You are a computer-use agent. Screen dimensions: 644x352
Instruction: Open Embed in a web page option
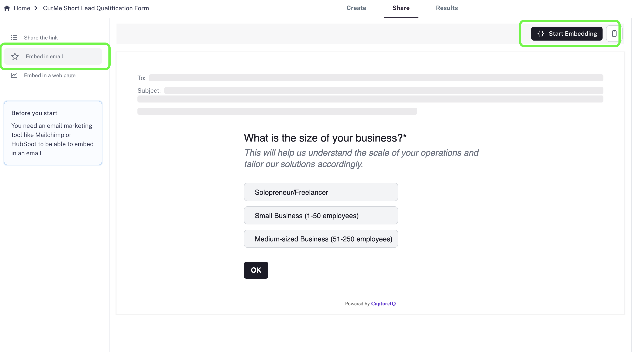pyautogui.click(x=50, y=75)
